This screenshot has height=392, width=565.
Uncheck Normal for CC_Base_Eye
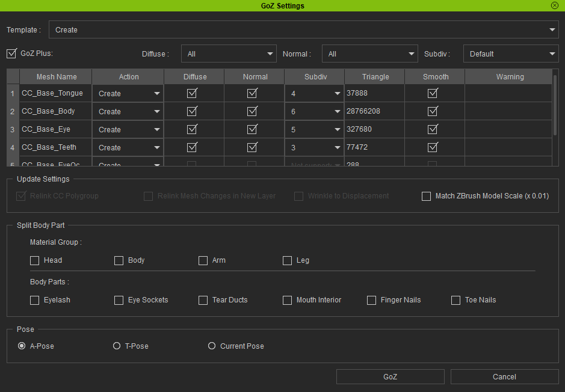[x=252, y=129]
